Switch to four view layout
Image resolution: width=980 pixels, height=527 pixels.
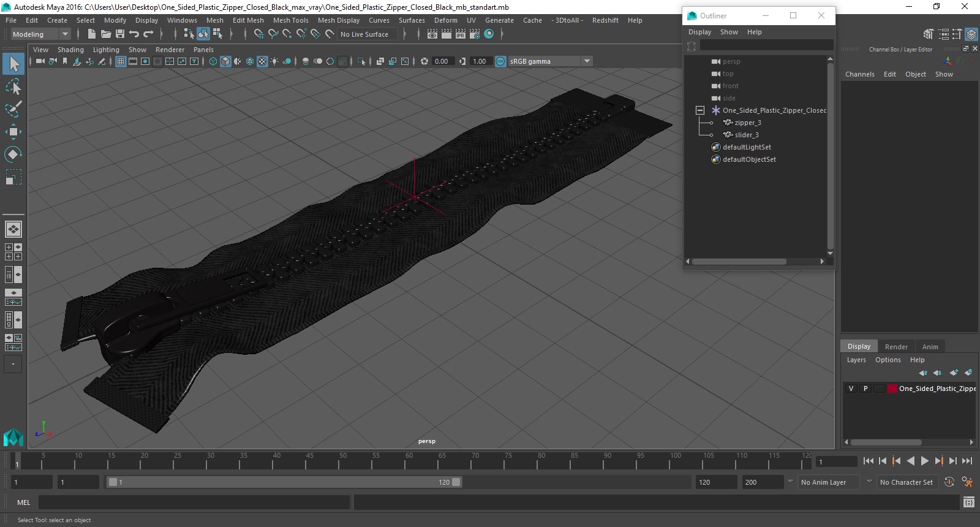tap(13, 252)
